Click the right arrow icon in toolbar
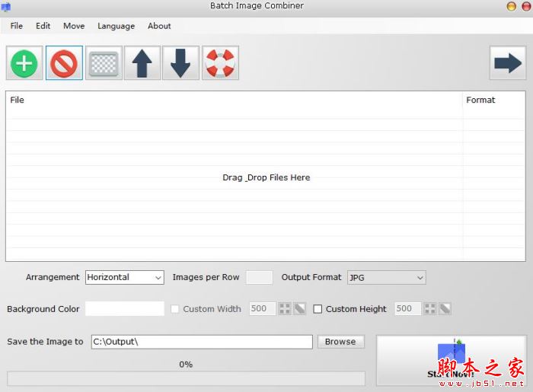Image resolution: width=533 pixels, height=392 pixels. coord(508,63)
